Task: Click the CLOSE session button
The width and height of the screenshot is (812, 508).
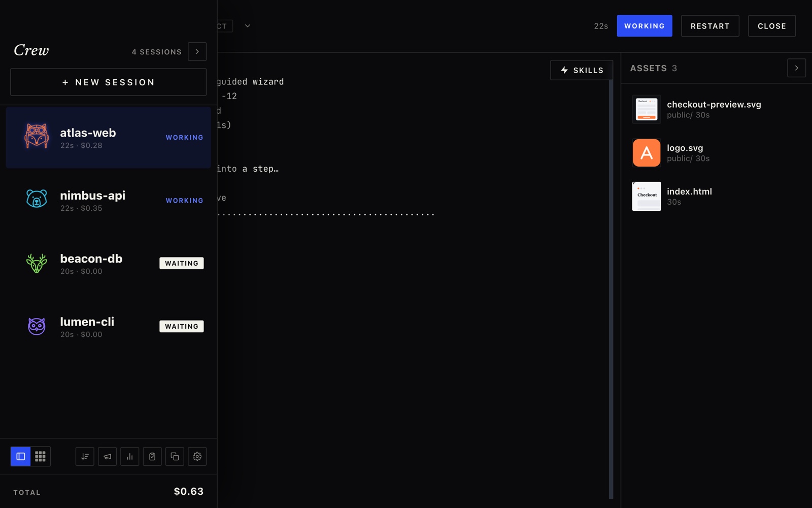Action: coord(772,26)
